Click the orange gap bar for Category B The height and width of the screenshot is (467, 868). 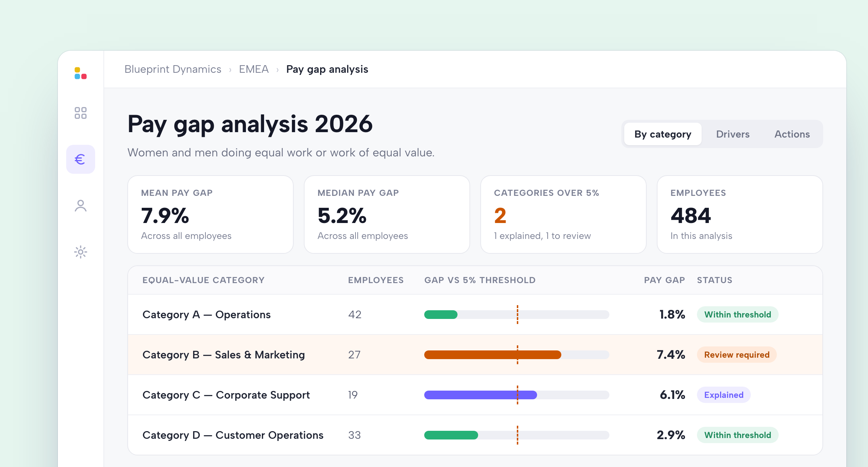pos(493,355)
